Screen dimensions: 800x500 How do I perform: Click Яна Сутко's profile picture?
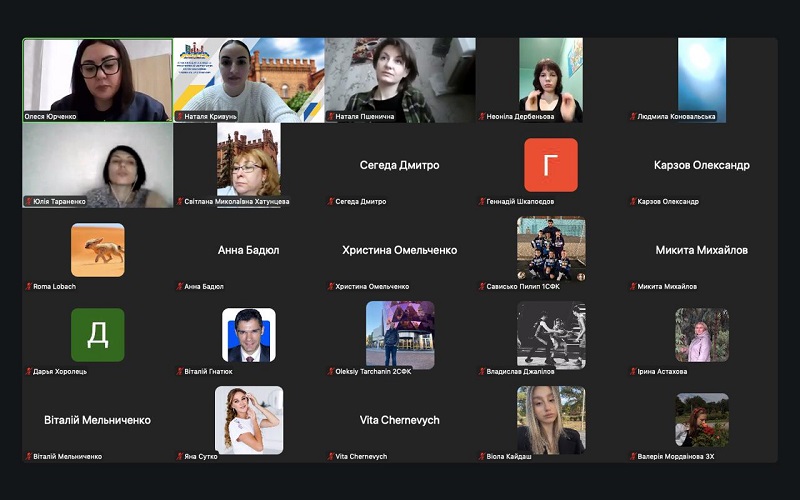click(248, 419)
